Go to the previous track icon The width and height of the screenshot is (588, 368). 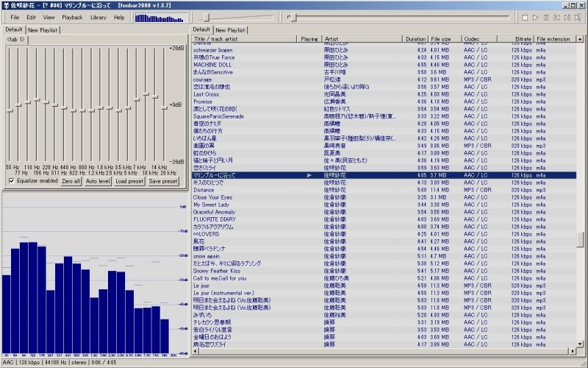(x=557, y=18)
